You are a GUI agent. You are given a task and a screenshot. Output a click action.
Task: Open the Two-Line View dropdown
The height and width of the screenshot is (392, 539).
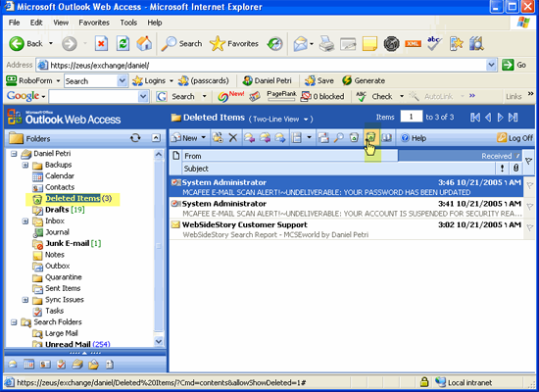306,120
